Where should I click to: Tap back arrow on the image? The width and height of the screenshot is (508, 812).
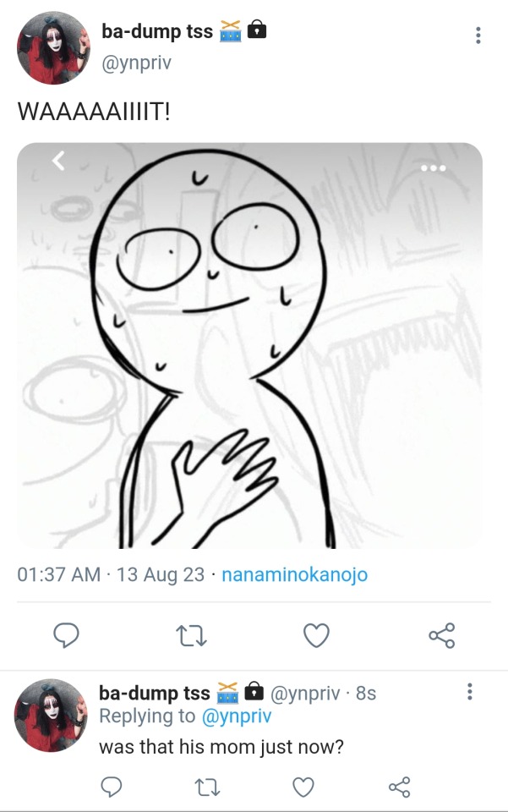[58, 161]
